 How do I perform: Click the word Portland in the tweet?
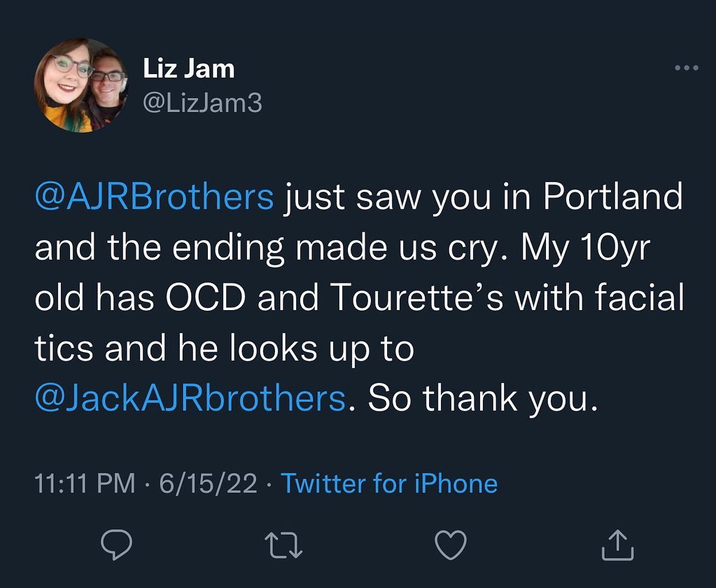pyautogui.click(x=613, y=199)
